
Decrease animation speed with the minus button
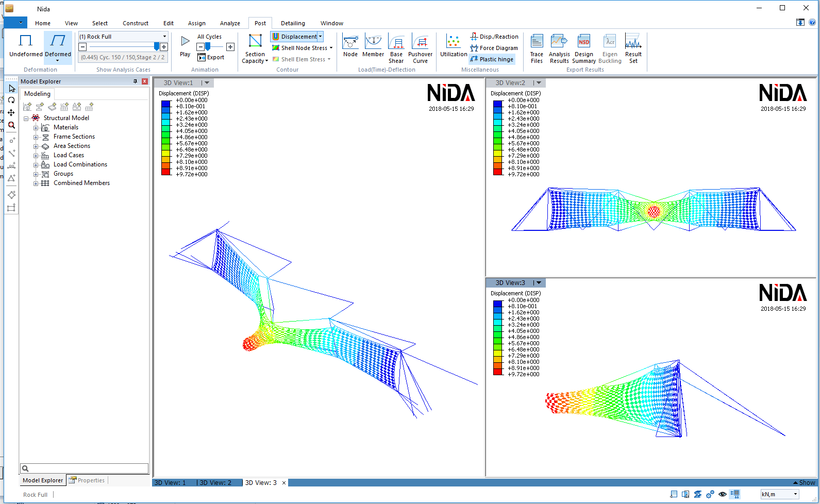pyautogui.click(x=200, y=47)
